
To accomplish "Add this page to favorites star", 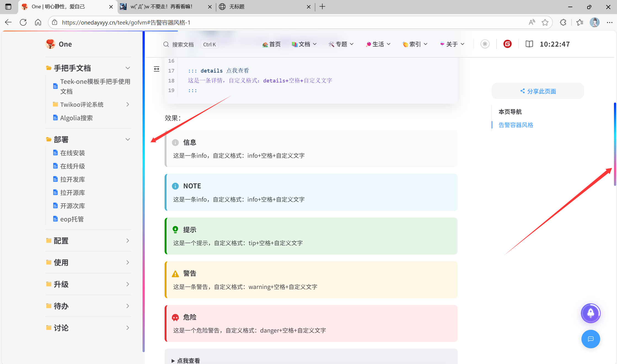I will [x=545, y=22].
